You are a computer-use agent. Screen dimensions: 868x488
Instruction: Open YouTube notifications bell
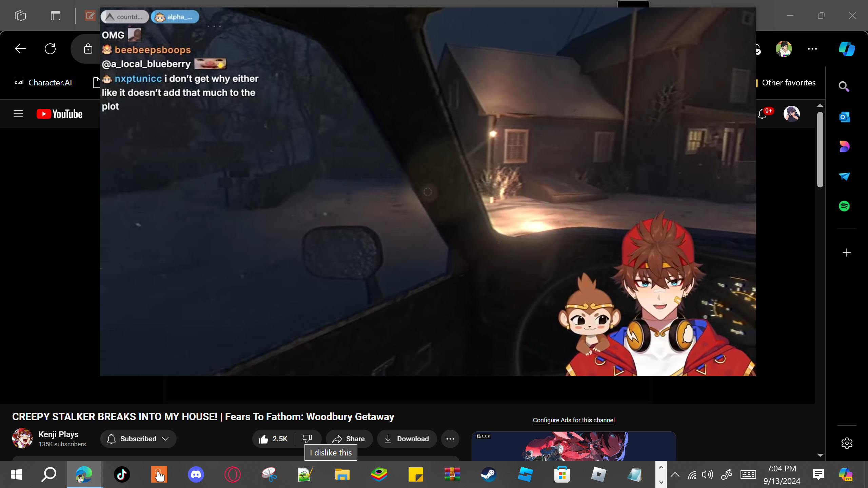pyautogui.click(x=763, y=114)
